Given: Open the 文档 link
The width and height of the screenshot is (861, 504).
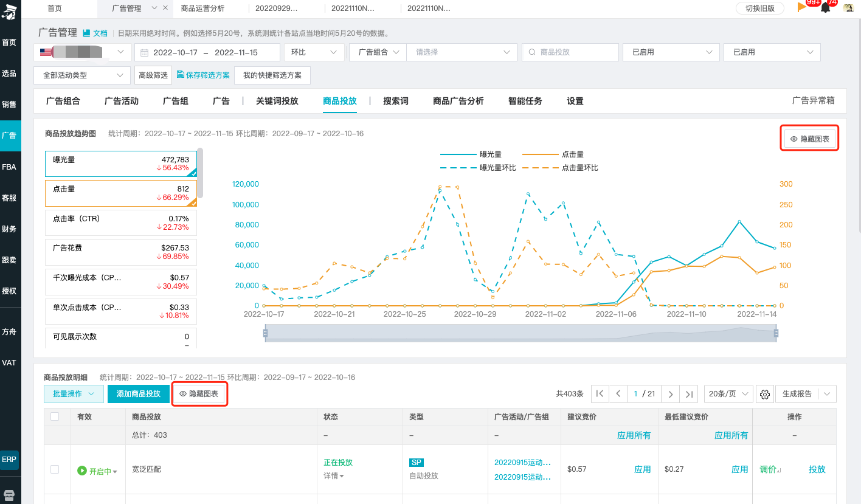Looking at the screenshot, I should [95, 33].
